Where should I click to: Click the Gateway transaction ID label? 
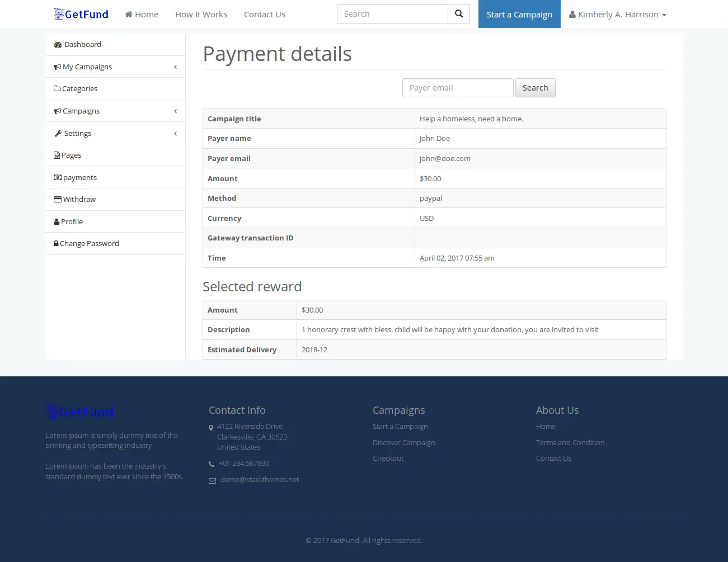pos(250,238)
